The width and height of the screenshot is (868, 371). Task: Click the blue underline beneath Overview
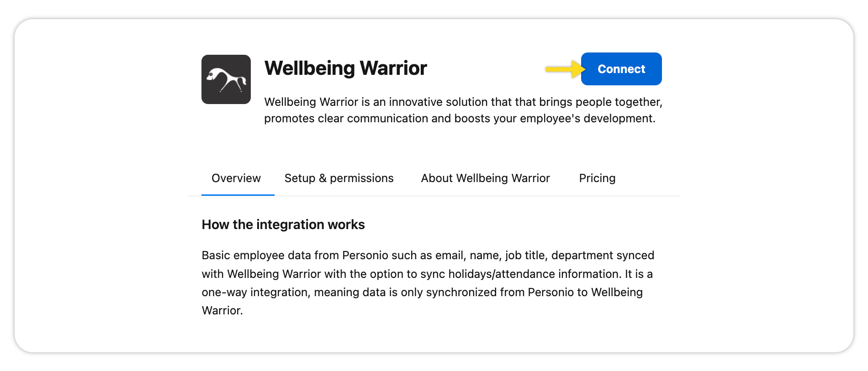[238, 195]
